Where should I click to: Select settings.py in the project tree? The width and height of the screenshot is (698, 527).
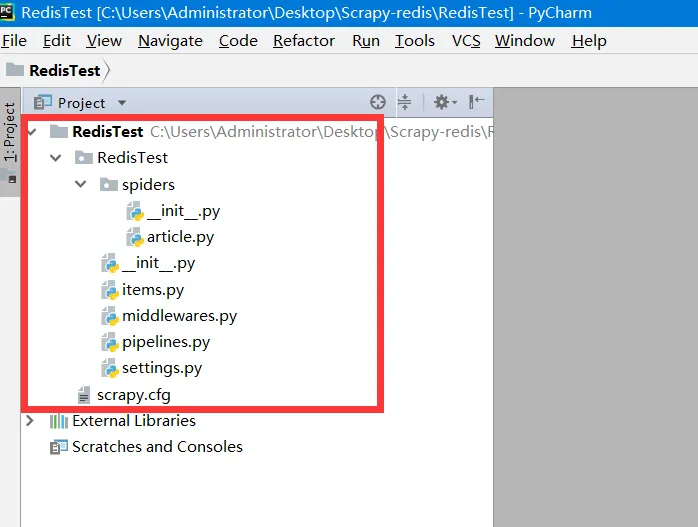162,369
